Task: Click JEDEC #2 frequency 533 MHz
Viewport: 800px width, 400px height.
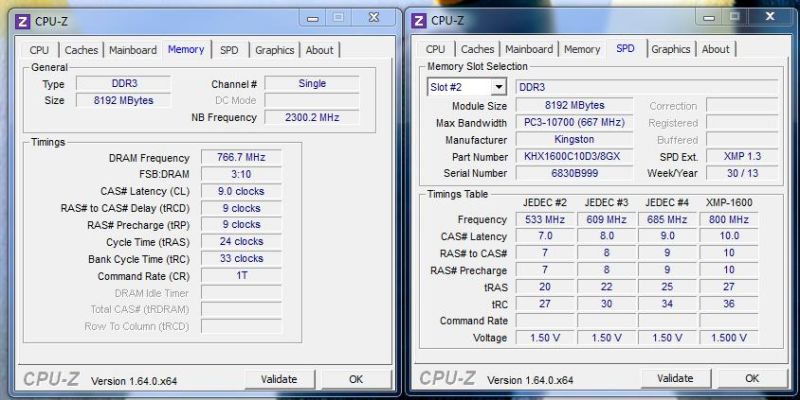Action: pos(545,219)
